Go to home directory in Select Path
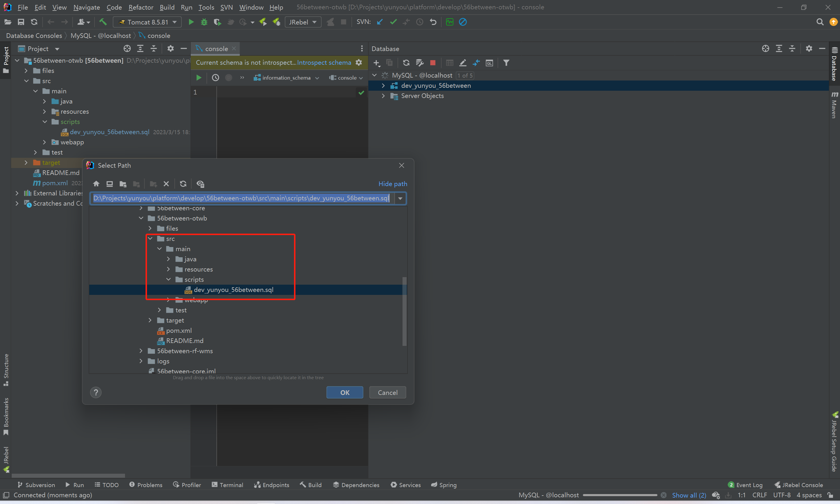 coord(96,184)
